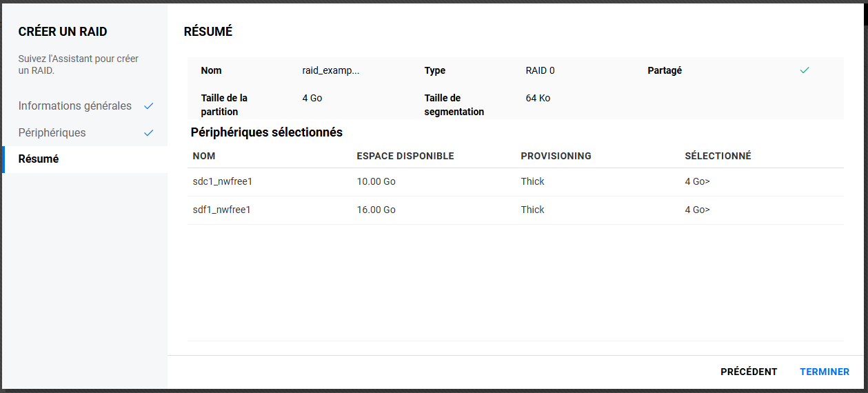
Task: Click the 4 Go> value for sdc1_nwfree1
Action: tap(697, 182)
